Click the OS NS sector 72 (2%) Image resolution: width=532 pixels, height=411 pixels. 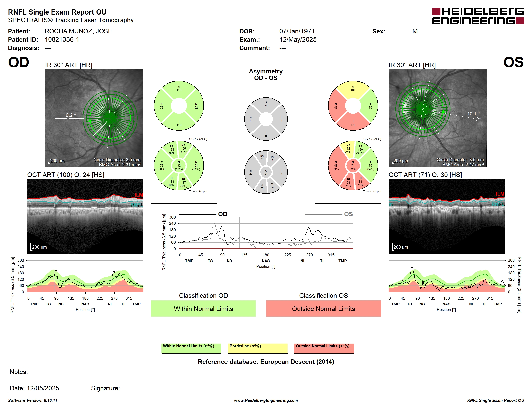coord(348,149)
